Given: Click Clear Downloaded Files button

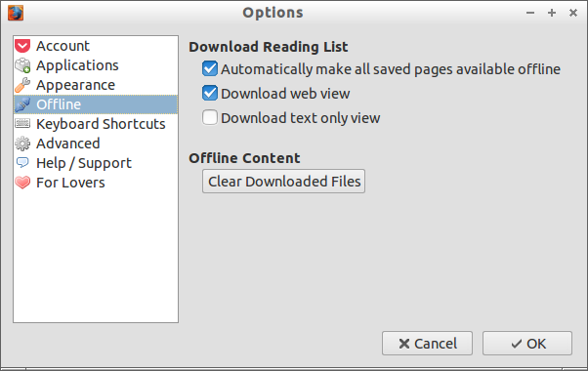Looking at the screenshot, I should [283, 182].
